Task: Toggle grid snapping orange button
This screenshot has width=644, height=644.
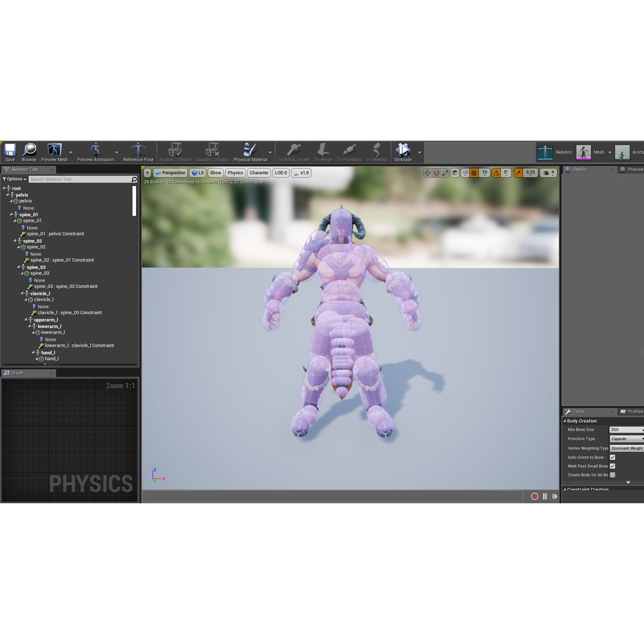Action: pos(474,173)
